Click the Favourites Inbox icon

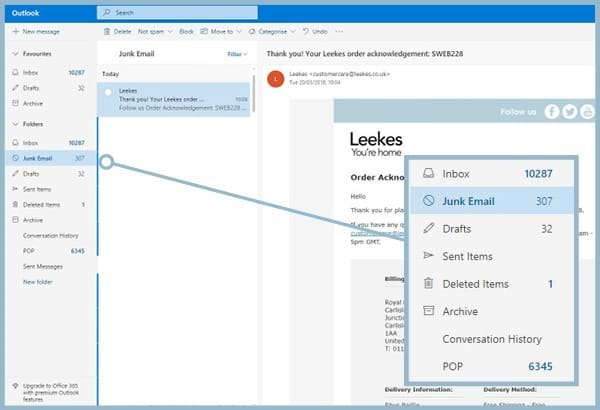click(15, 72)
